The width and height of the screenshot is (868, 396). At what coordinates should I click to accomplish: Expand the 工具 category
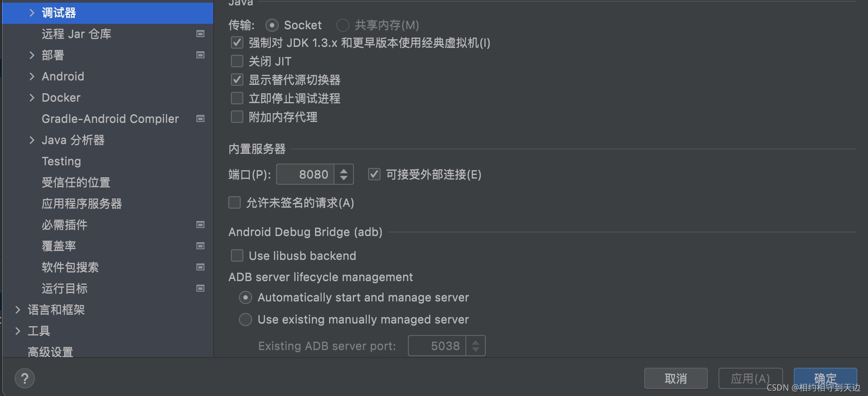coord(18,331)
